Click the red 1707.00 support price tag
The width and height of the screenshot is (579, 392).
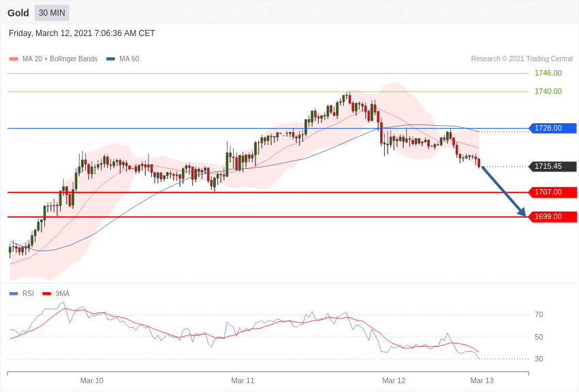[x=553, y=192]
